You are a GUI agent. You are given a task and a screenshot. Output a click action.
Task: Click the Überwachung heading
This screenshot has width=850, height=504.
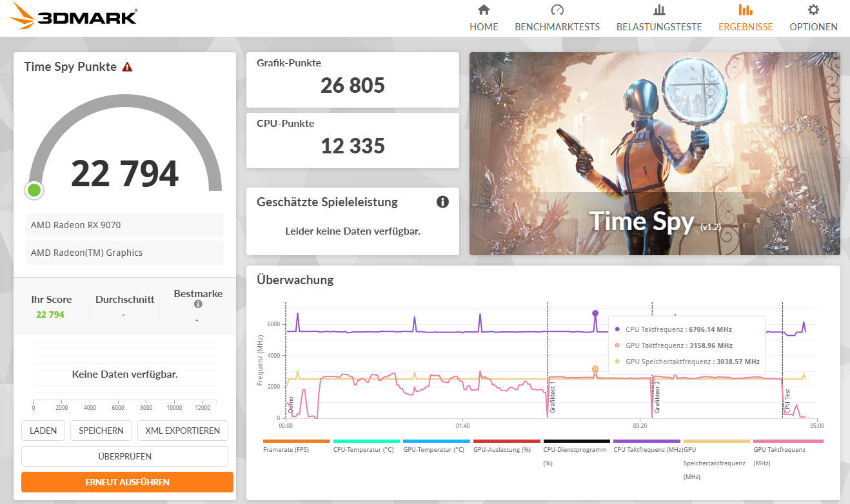(x=295, y=280)
